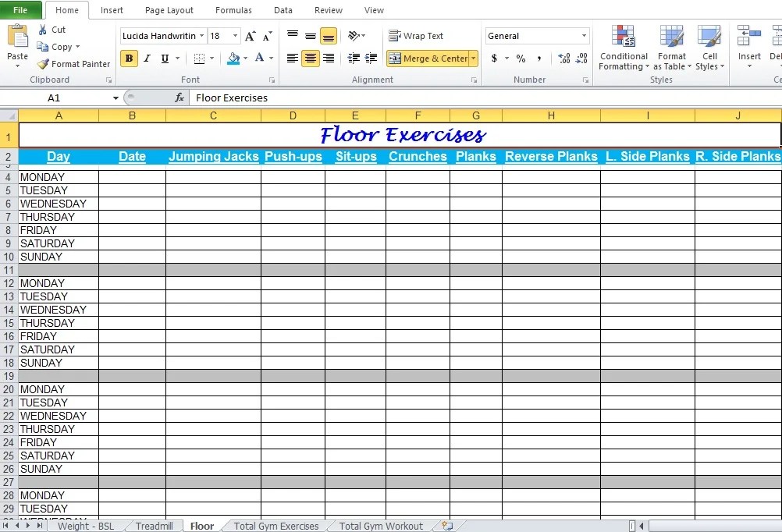Click the Increase Decimal icon
Viewport: 782px width, 532px height.
(563, 56)
